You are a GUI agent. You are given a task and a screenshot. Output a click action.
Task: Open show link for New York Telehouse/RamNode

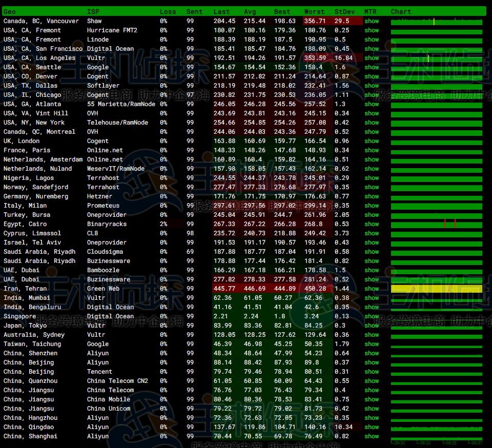(x=372, y=123)
